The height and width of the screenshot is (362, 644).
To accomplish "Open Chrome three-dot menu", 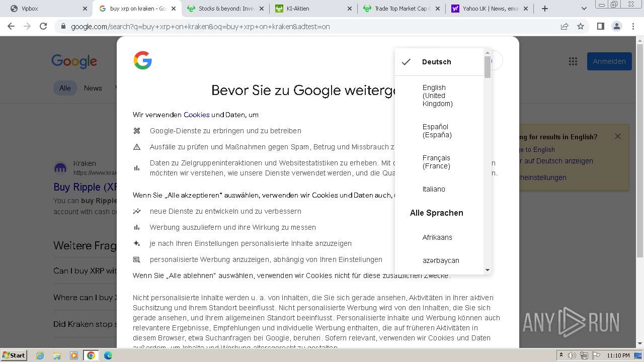I will point(633,26).
